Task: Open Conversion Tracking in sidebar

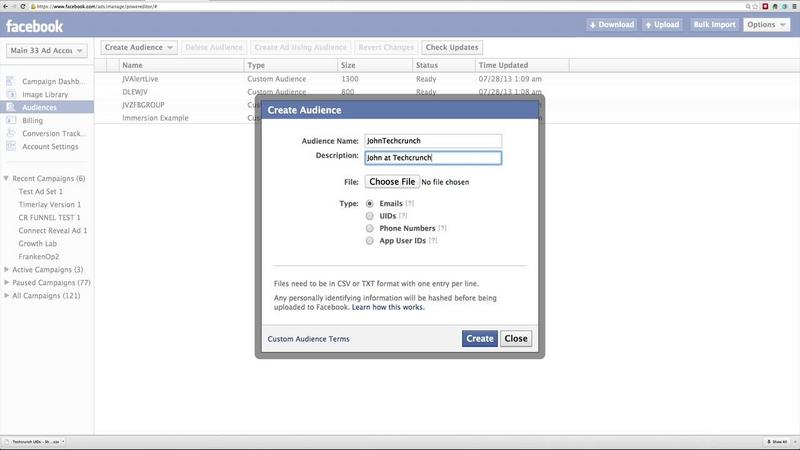Action: (54, 133)
